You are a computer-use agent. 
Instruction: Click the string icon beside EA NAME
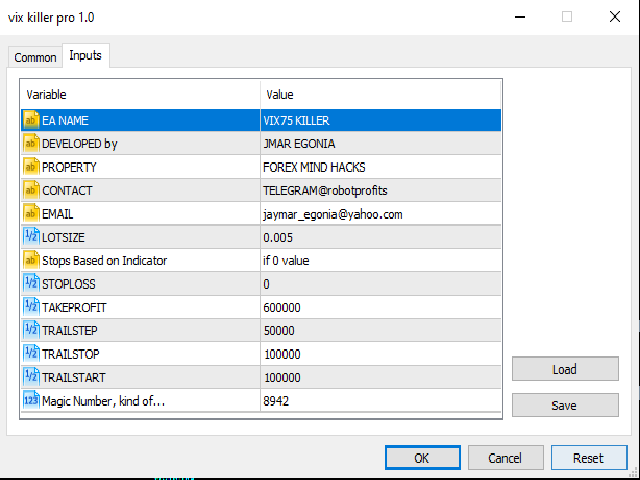point(31,120)
